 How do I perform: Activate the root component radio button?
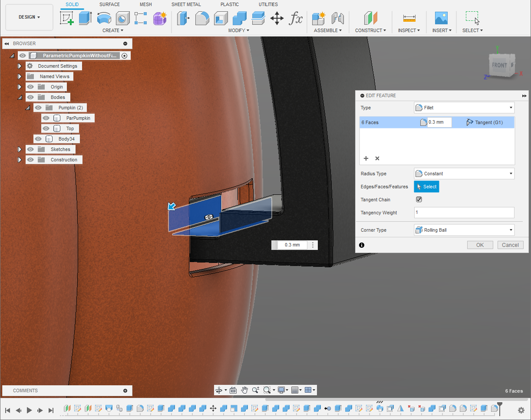(x=125, y=56)
